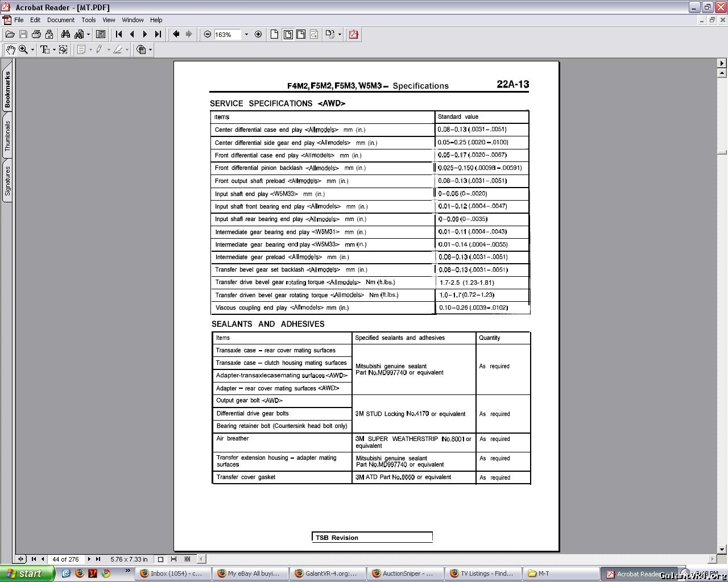Select the Hand tool
728x582 pixels.
pos(10,50)
